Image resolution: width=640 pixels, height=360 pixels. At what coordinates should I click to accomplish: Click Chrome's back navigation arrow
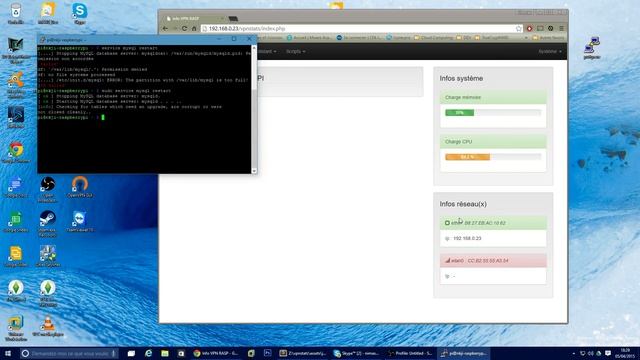click(x=165, y=29)
